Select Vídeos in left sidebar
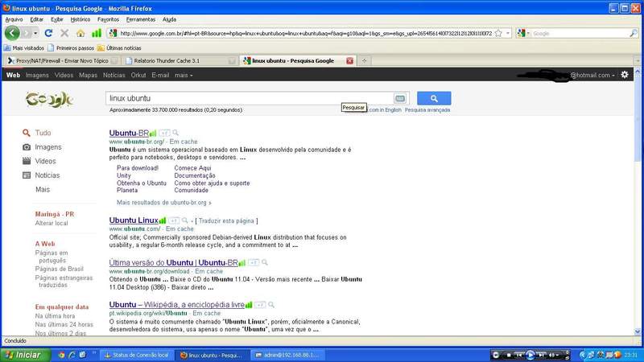The width and height of the screenshot is (644, 362). click(45, 162)
